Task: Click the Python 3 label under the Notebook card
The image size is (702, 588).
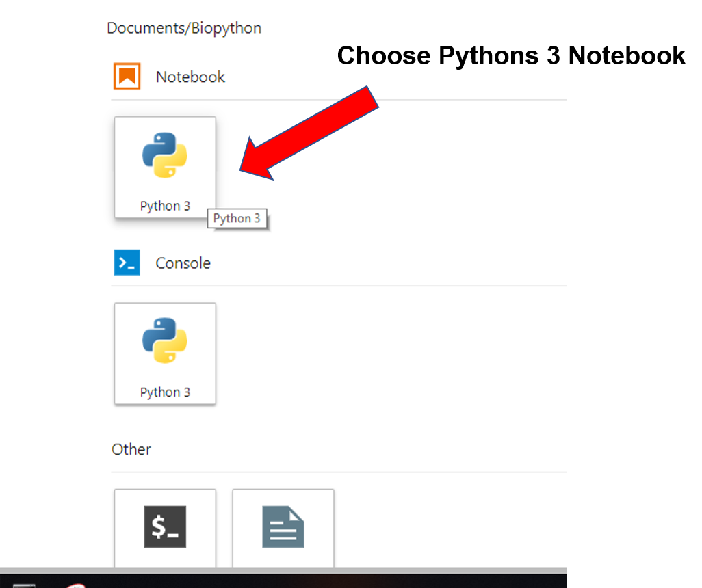Action: coord(165,206)
